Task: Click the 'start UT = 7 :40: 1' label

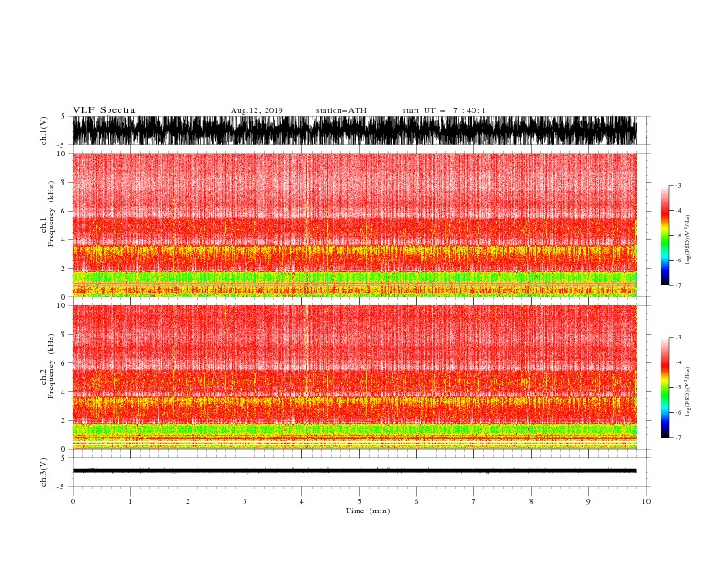Action: tap(444, 110)
